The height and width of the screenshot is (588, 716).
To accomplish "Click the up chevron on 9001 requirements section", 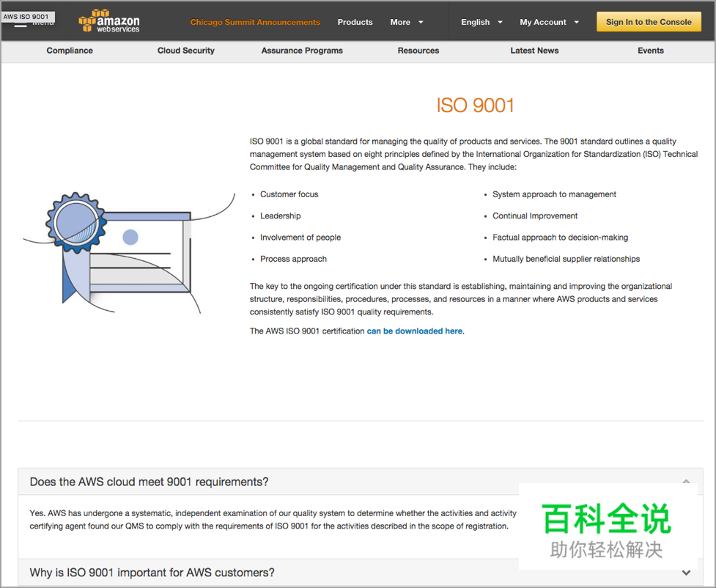I will click(686, 481).
